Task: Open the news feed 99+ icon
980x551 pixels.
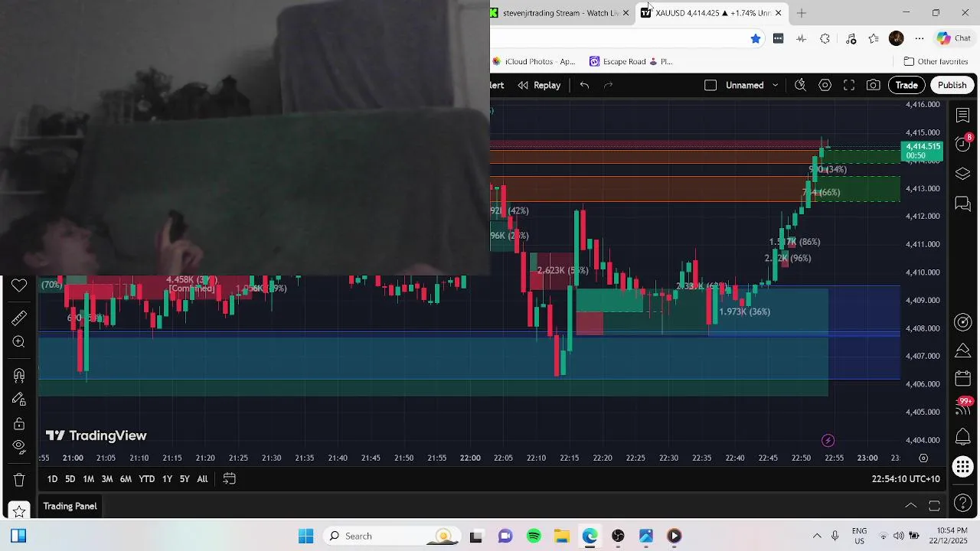Action: point(963,408)
